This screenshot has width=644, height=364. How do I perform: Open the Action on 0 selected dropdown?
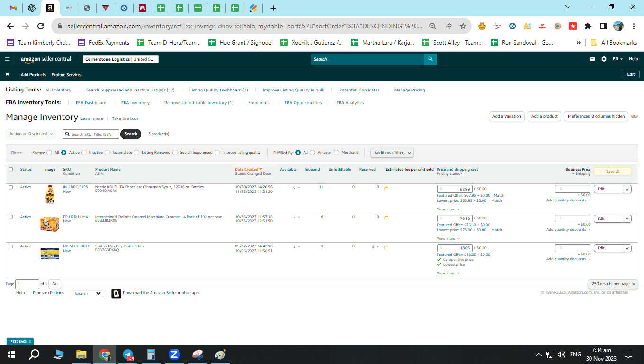pyautogui.click(x=31, y=134)
